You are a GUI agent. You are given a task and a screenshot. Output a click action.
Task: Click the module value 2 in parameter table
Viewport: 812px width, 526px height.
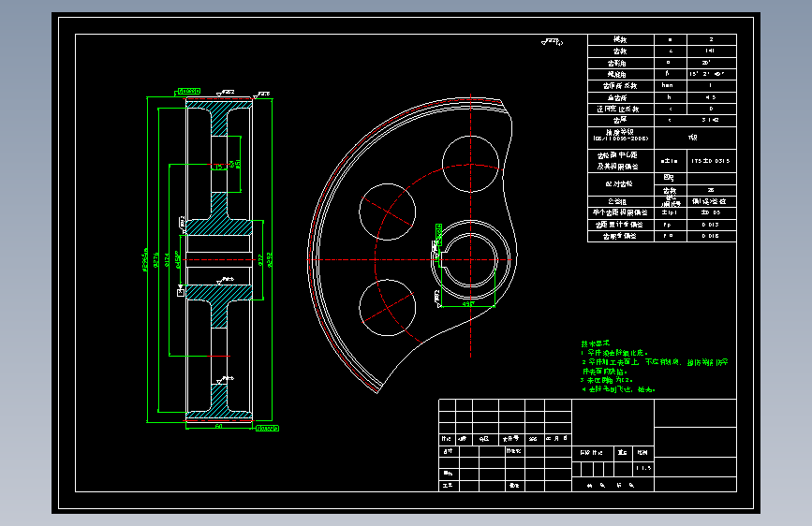click(x=712, y=39)
